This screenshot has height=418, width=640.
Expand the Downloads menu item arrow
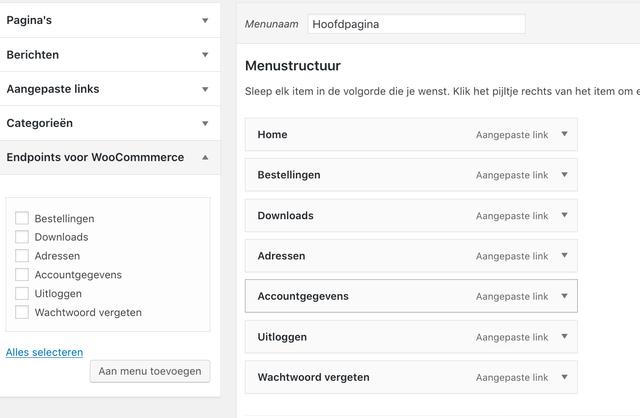point(564,215)
